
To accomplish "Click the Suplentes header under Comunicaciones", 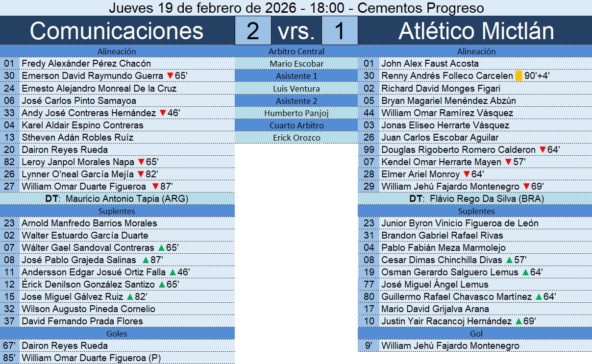I will (117, 211).
